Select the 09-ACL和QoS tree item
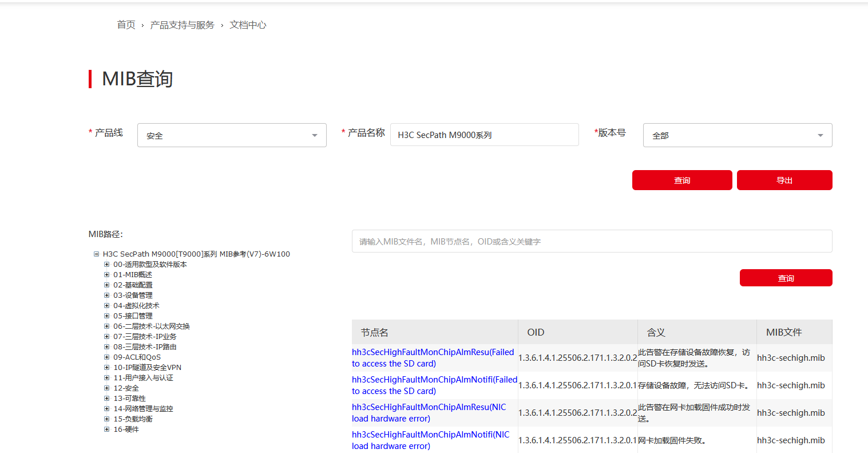The image size is (868, 453). coord(137,357)
